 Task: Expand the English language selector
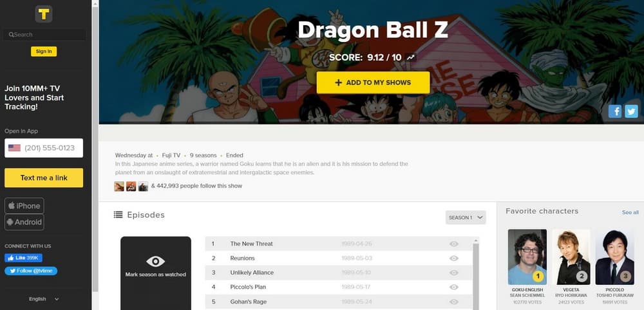[x=44, y=299]
